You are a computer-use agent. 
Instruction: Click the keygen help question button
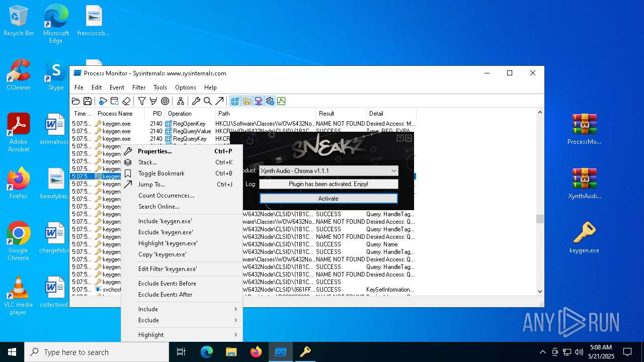click(400, 138)
